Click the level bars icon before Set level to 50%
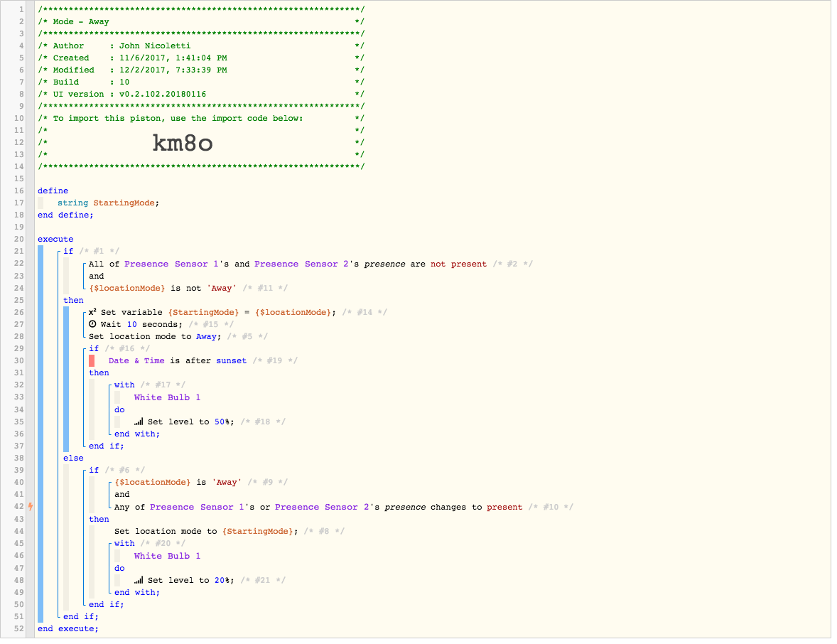 [x=139, y=422]
